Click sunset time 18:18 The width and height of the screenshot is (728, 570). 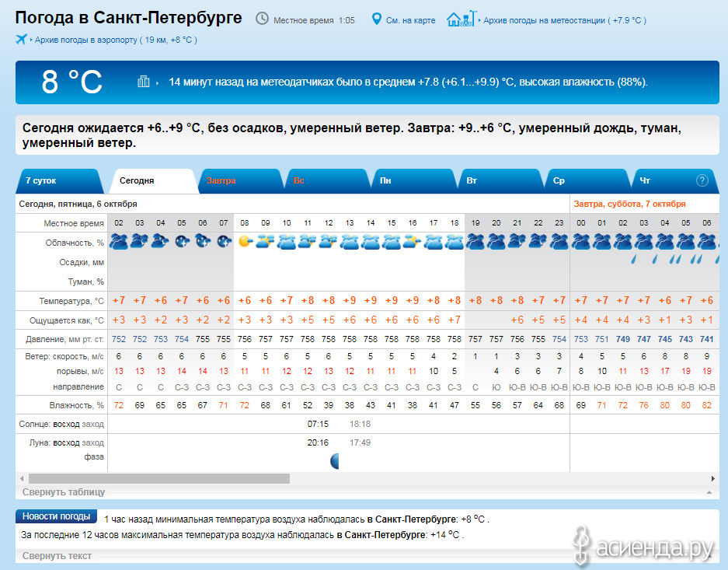(360, 424)
